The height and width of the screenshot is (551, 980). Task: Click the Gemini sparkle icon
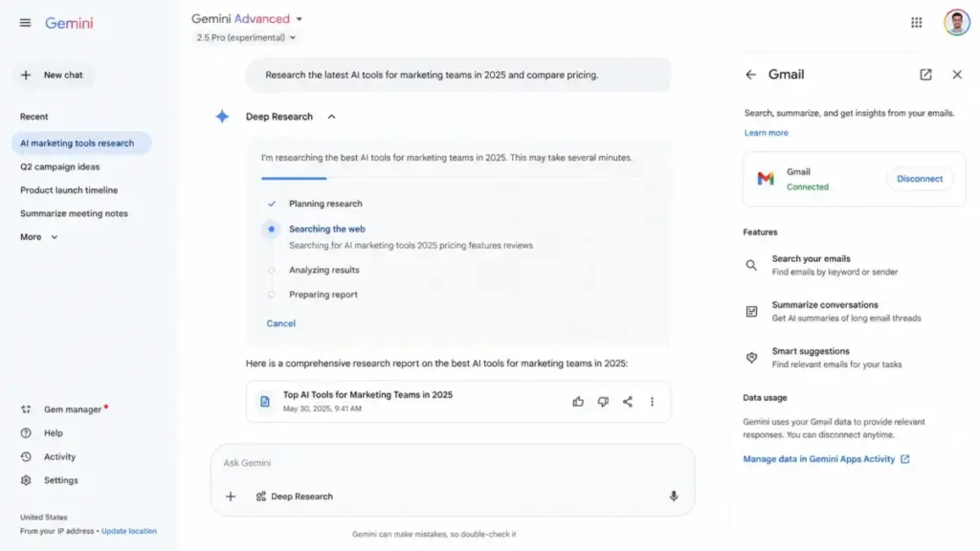click(x=222, y=116)
